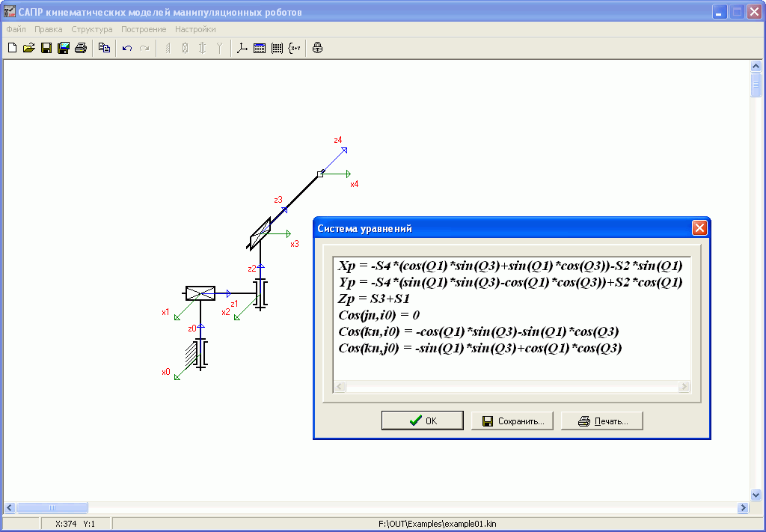This screenshot has height=532, width=766.
Task: Click the new file toolbar icon
Action: [12, 48]
